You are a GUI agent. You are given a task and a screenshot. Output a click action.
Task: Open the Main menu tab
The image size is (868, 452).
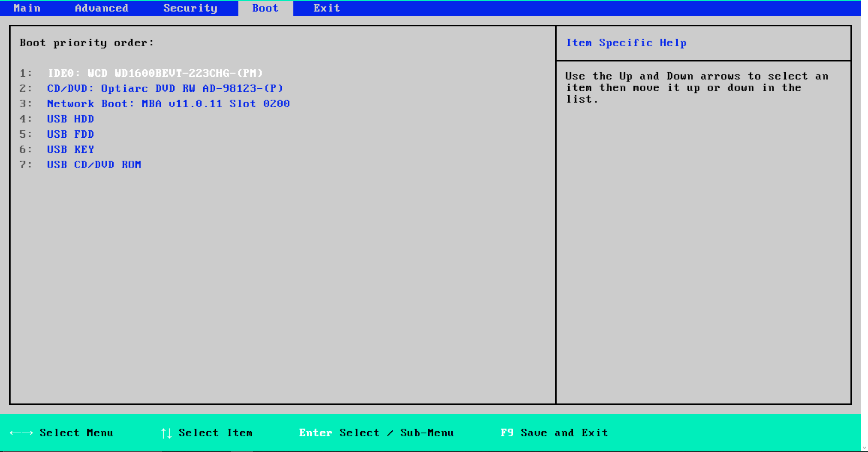27,8
